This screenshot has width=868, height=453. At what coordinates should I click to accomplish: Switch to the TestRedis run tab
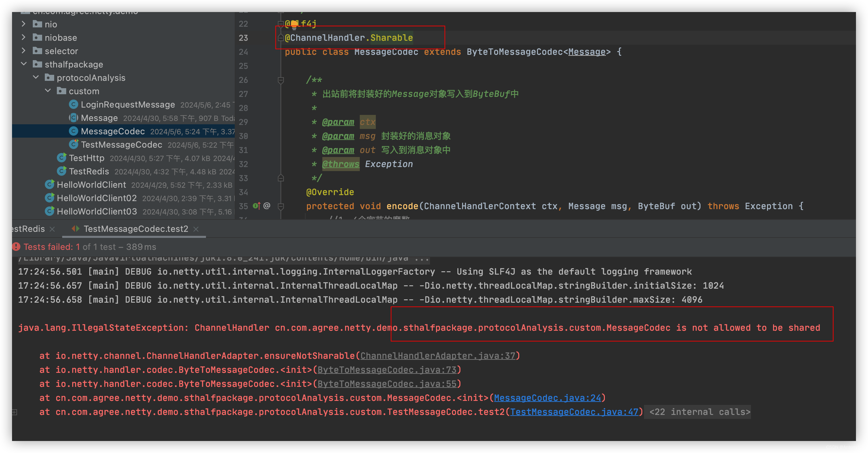click(x=28, y=229)
